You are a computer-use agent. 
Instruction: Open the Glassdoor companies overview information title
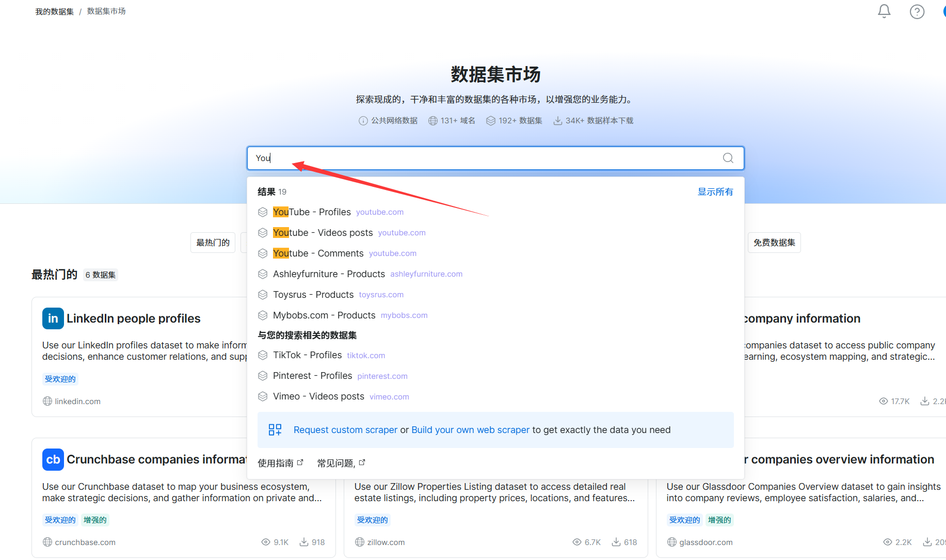click(x=840, y=459)
